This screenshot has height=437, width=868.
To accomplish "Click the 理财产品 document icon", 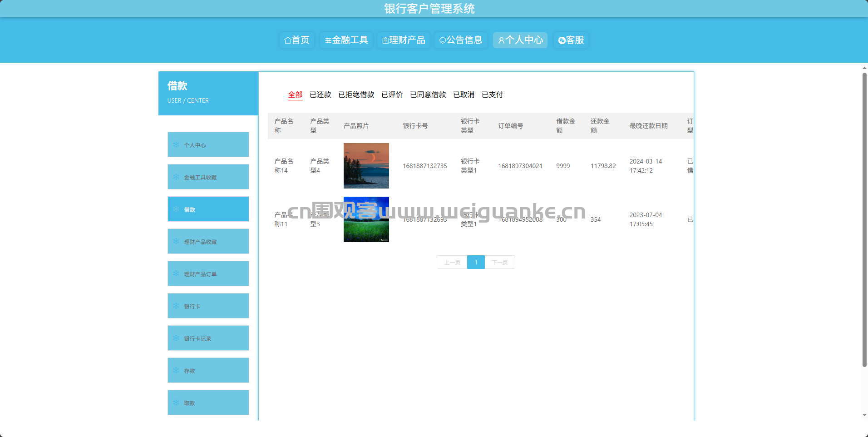I will (x=385, y=41).
